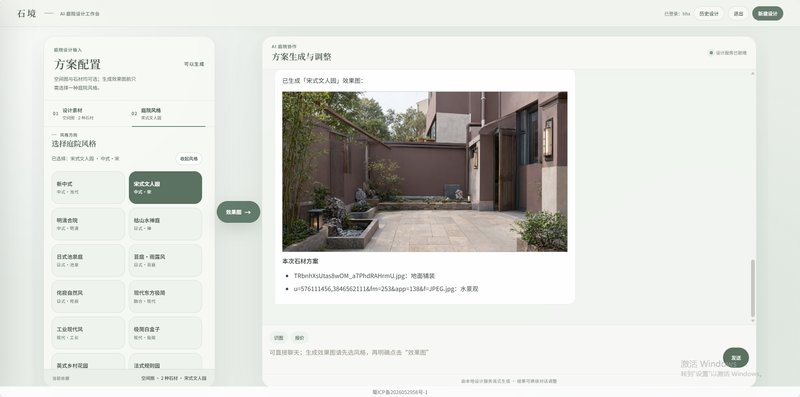The width and height of the screenshot is (800, 397).
Task: Click the design service status indicator dot
Action: click(711, 53)
